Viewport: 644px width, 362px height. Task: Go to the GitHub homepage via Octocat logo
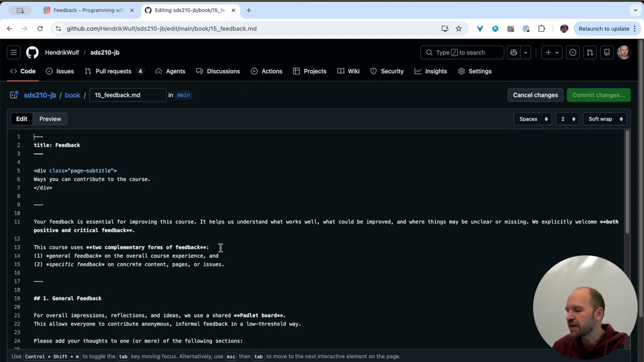coord(32,52)
